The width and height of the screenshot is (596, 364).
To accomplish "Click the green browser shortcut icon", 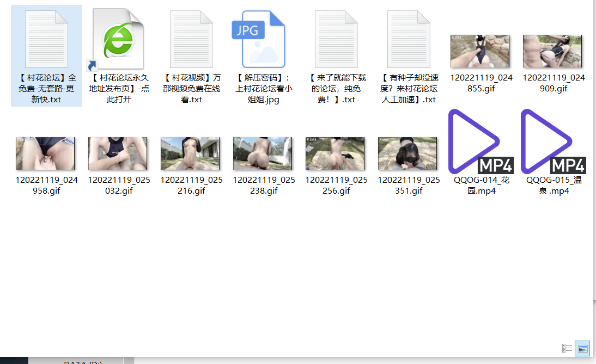I will 118,39.
